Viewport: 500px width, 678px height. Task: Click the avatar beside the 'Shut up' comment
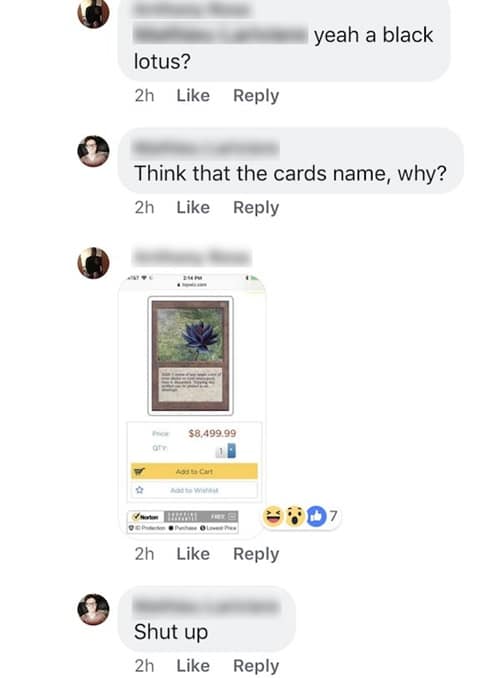pyautogui.click(x=93, y=609)
